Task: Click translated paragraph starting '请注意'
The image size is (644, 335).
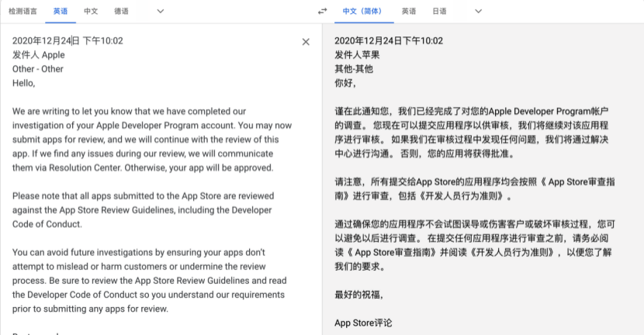Action: (x=475, y=189)
